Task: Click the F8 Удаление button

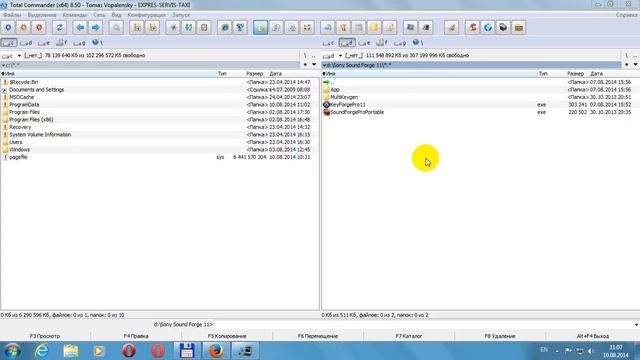Action: click(x=500, y=336)
